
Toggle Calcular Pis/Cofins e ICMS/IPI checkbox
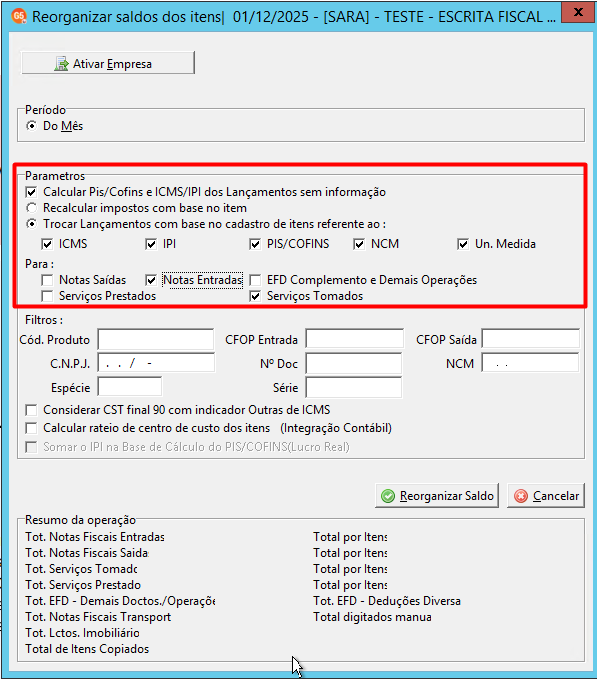coord(31,192)
